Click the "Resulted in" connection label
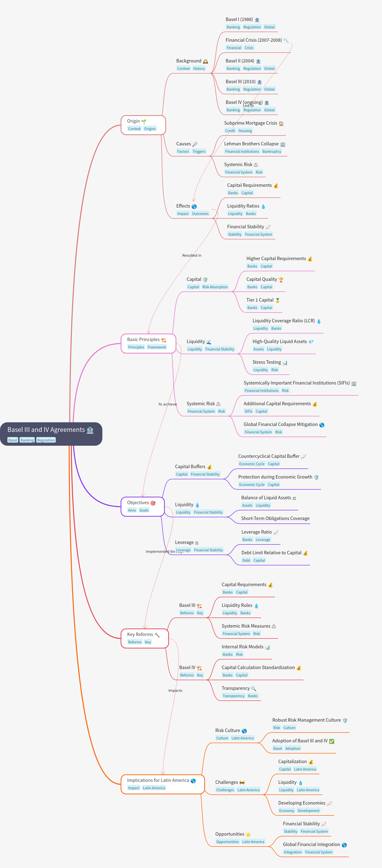The width and height of the screenshot is (382, 868). [x=192, y=255]
